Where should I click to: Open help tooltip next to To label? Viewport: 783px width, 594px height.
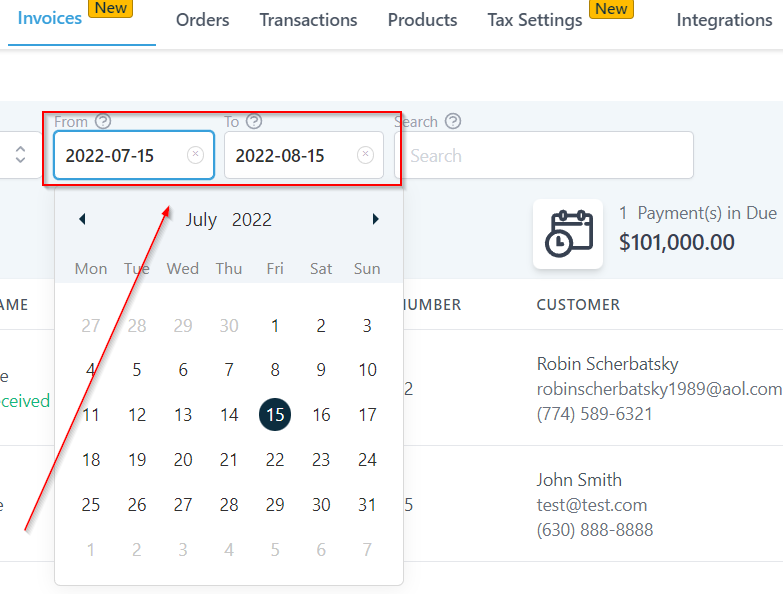(254, 121)
